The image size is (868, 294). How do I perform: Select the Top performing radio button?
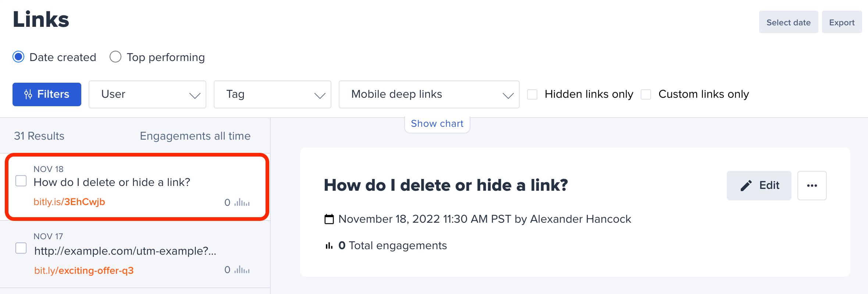click(115, 57)
